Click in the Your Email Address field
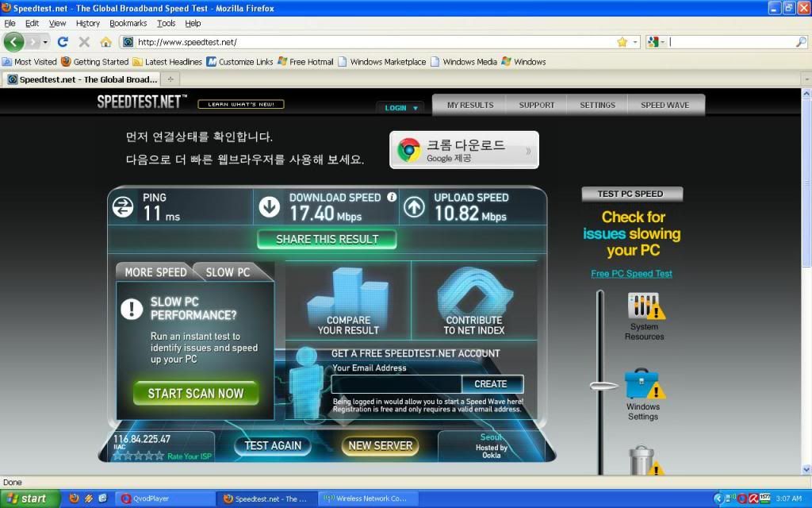This screenshot has height=508, width=812. tap(396, 384)
